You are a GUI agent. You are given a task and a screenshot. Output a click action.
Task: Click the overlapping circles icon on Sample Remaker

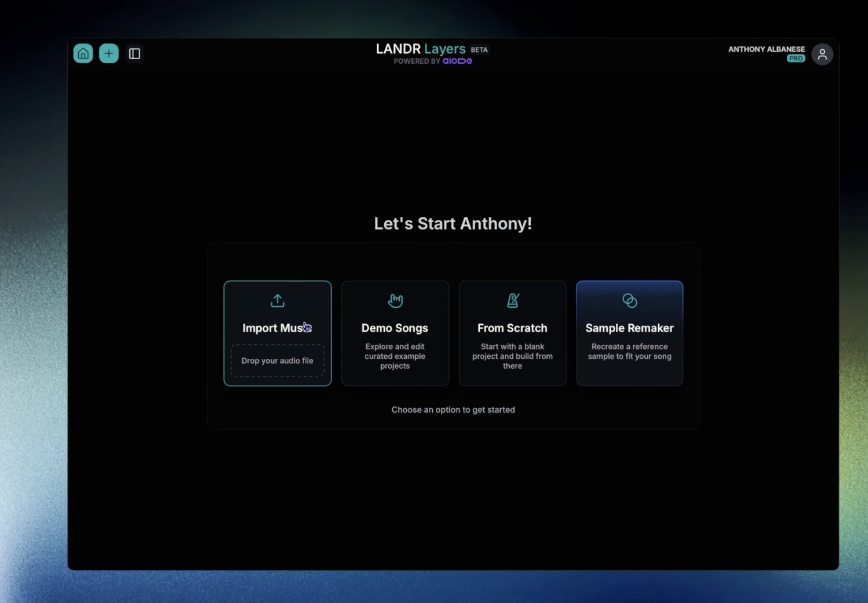coord(630,300)
